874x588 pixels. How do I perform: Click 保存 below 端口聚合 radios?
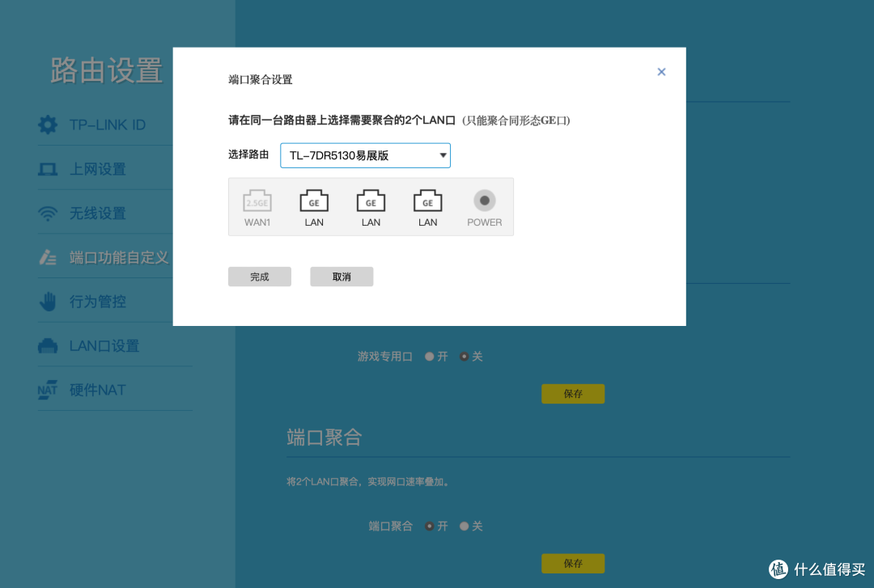(573, 563)
